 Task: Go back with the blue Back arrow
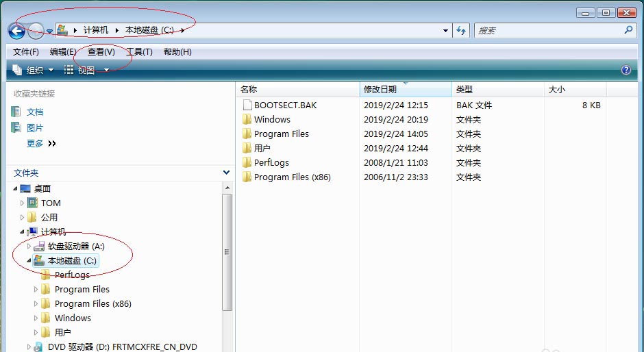17,31
